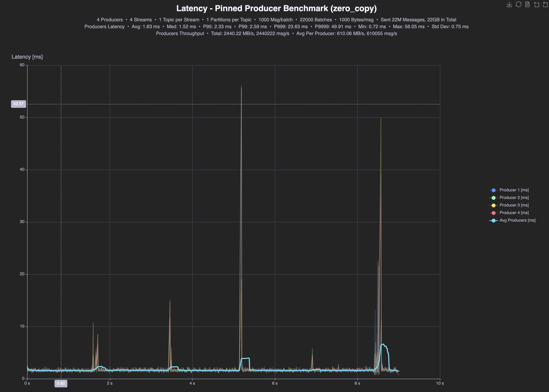
Task: Click the chart title Latency - Pinned Producer Benchmark
Action: point(276,8)
